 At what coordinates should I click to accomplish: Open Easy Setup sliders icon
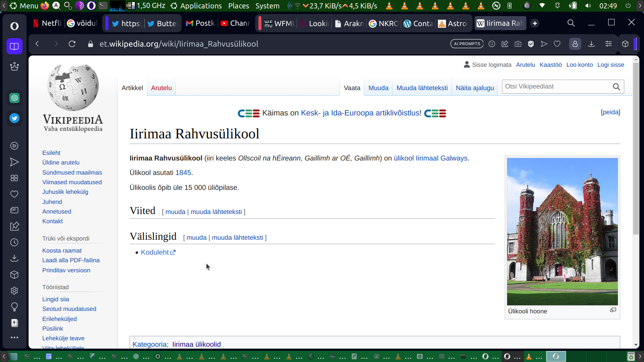(609, 44)
